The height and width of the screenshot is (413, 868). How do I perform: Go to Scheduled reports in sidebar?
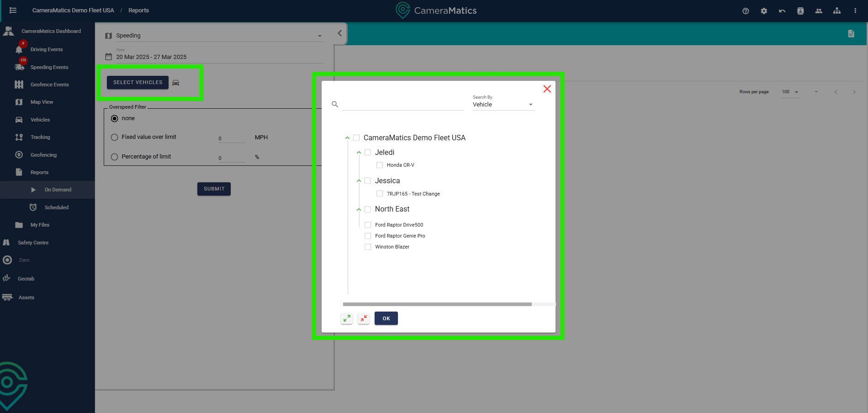click(56, 207)
